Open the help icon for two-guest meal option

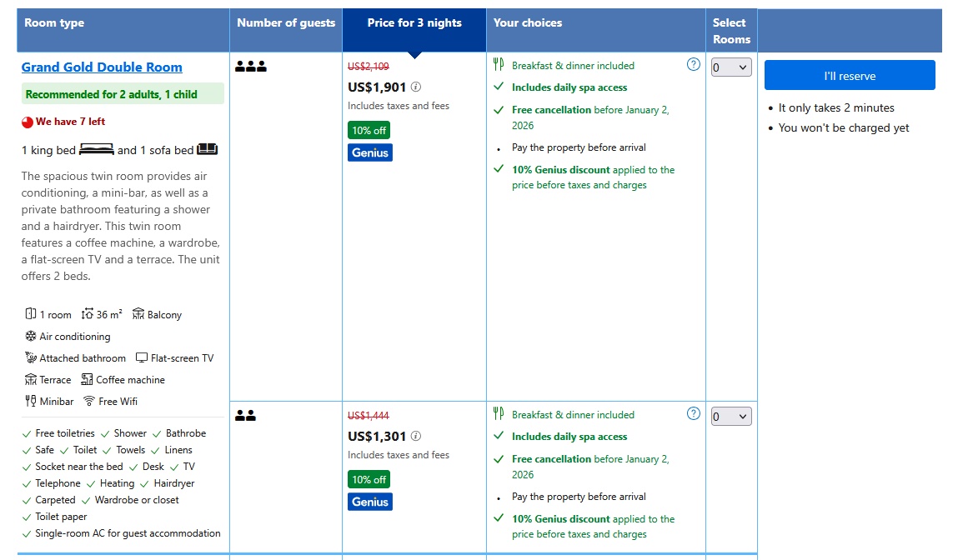point(694,413)
